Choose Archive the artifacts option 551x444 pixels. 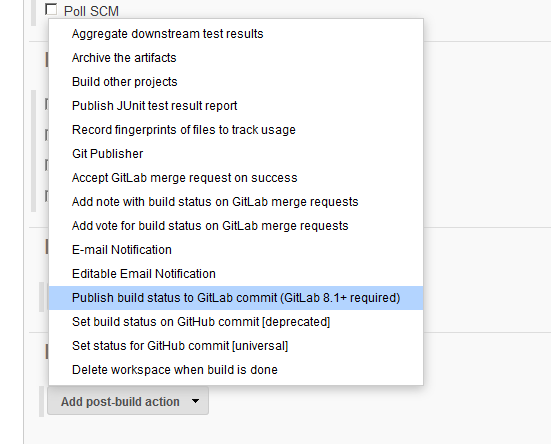236,58
